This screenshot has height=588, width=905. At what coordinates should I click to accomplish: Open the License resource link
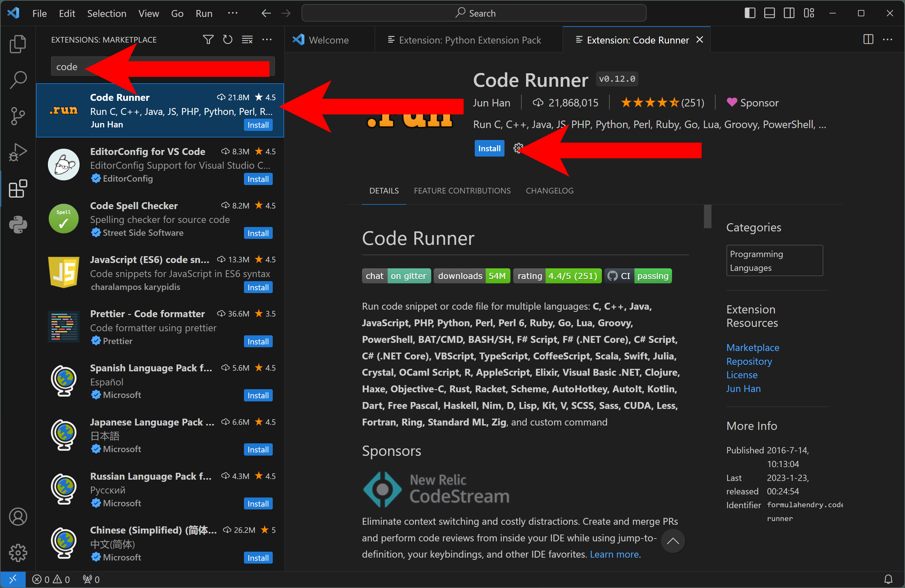(742, 375)
